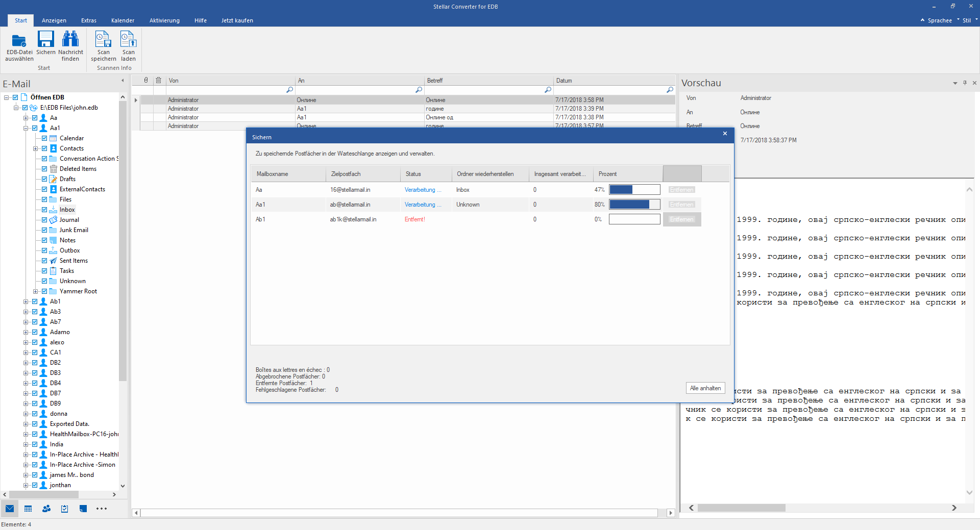Expand the DB2 mailbox node
Screen dimensions: 980x530
(x=26, y=363)
